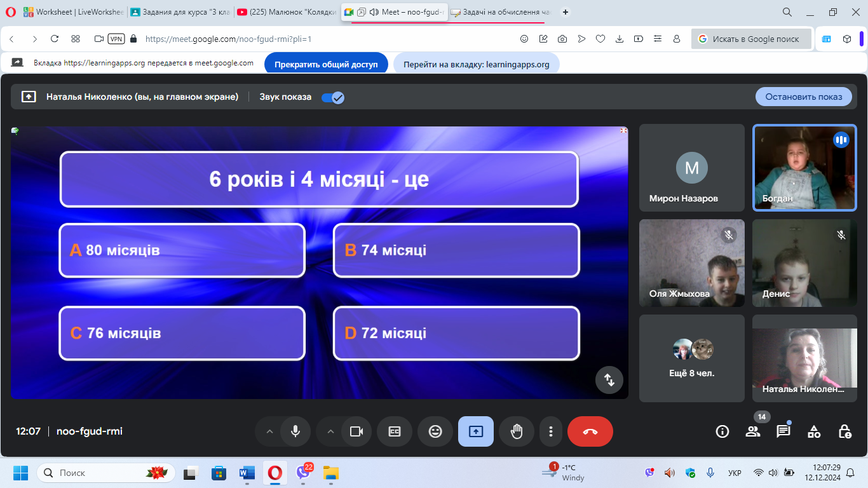
Task: Raise hand in the meeting
Action: [517, 431]
